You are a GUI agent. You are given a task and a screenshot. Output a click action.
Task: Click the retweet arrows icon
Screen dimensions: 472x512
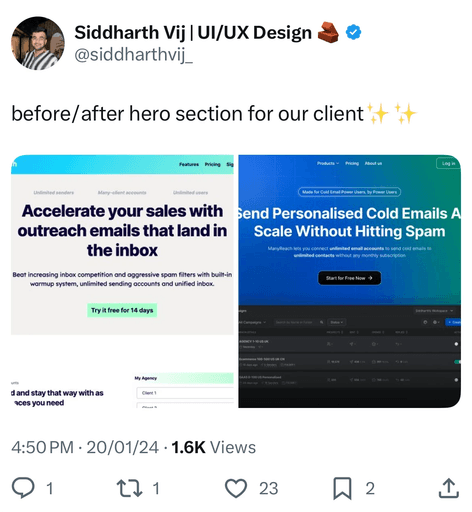click(129, 488)
